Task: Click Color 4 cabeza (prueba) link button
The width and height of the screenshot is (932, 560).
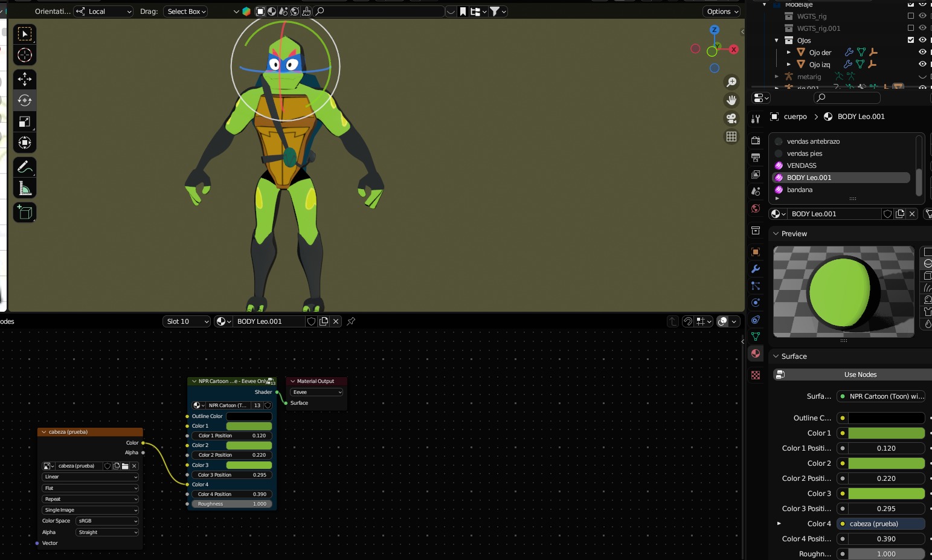Action: coord(881,524)
